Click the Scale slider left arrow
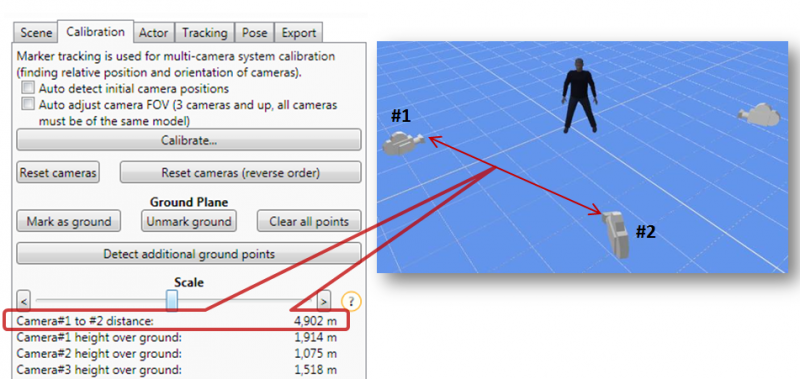Screen dimensions: 800x379 pos(24,301)
